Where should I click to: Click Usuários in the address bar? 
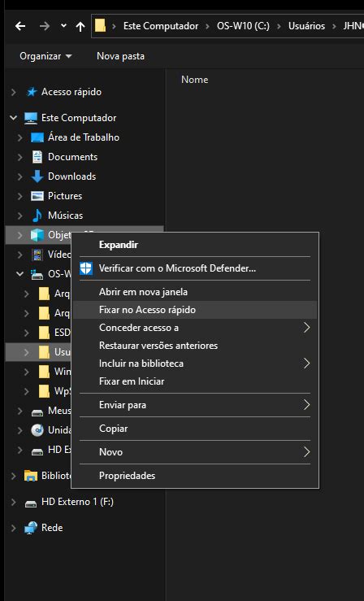pos(306,26)
